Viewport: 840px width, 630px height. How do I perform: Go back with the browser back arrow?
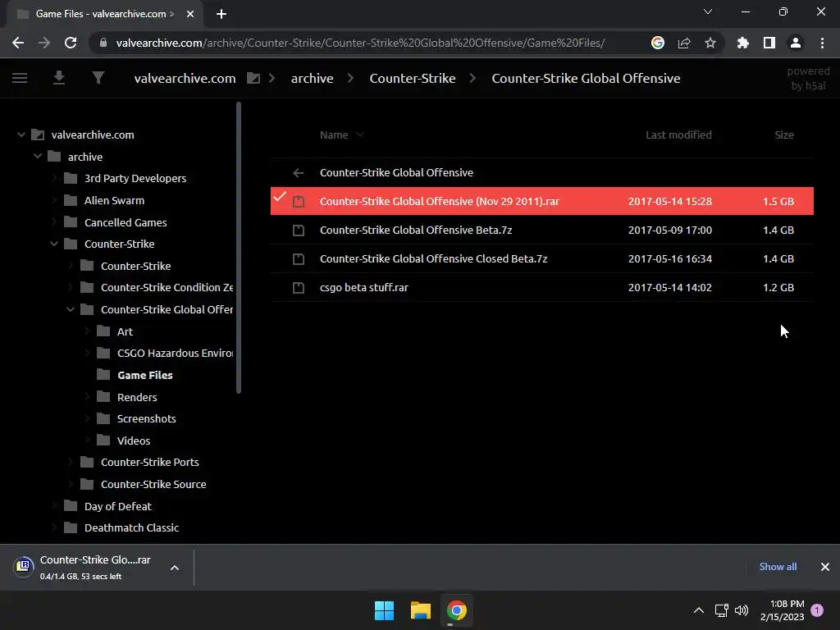click(x=18, y=43)
